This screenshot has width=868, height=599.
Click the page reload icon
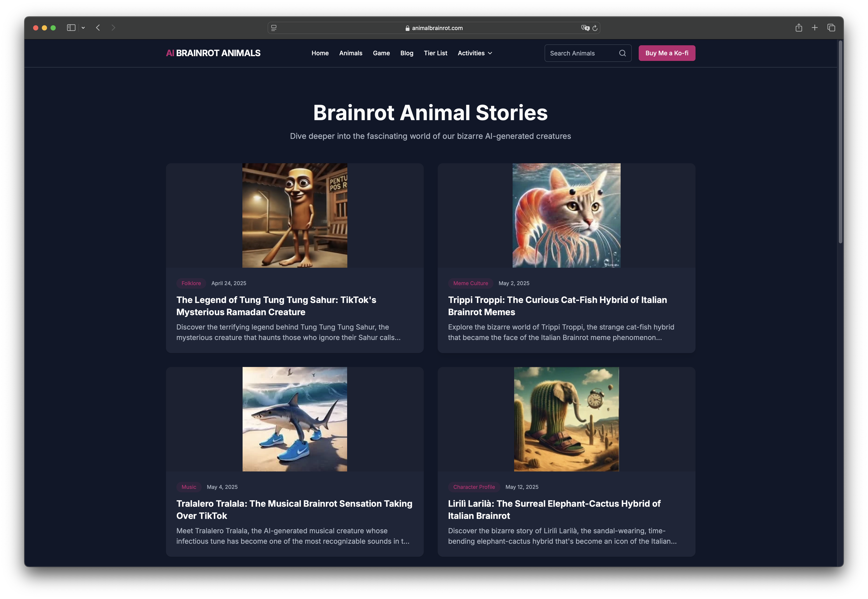pyautogui.click(x=595, y=28)
